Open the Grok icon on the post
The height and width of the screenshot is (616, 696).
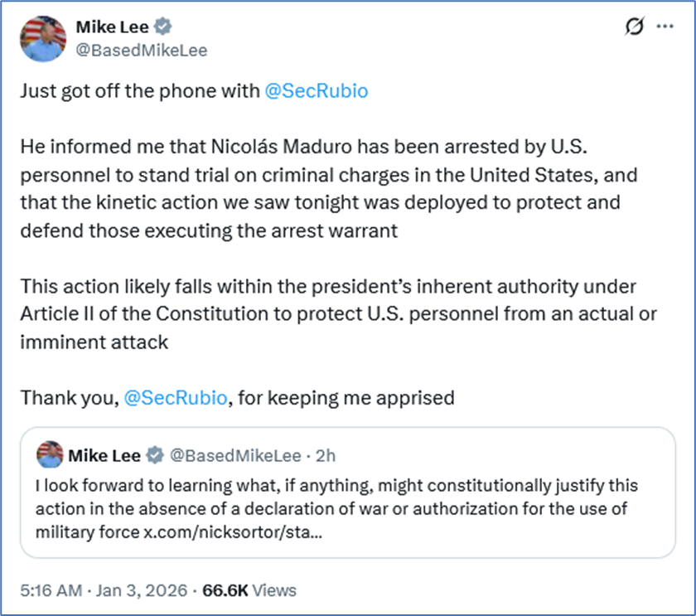tap(634, 27)
